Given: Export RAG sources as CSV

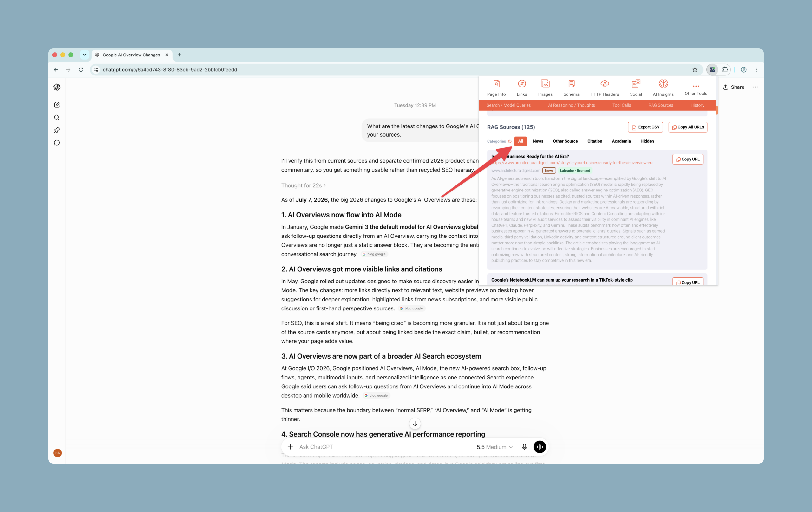Looking at the screenshot, I should tap(645, 127).
